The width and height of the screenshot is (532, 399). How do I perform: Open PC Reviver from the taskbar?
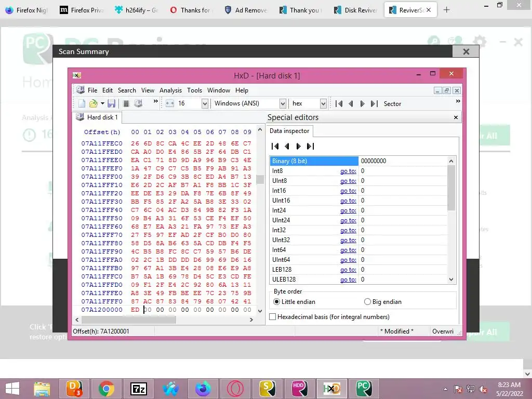click(x=363, y=389)
